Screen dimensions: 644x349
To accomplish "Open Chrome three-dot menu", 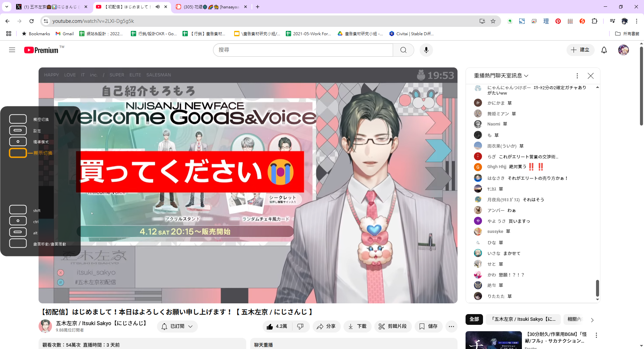I will (637, 21).
